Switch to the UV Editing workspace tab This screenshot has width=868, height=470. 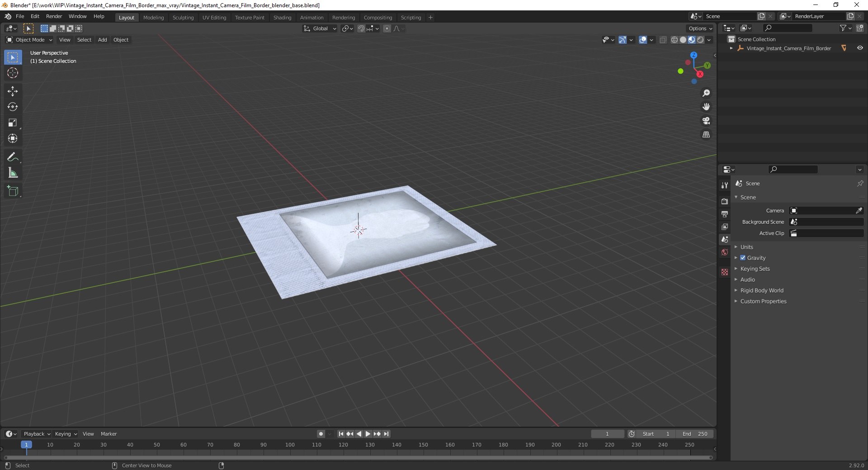point(214,18)
